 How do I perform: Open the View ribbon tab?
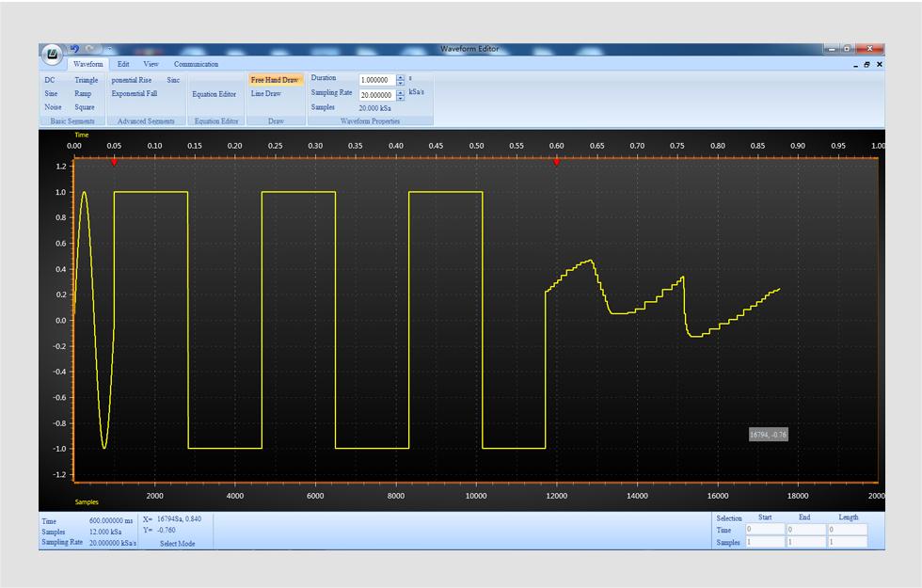click(151, 64)
